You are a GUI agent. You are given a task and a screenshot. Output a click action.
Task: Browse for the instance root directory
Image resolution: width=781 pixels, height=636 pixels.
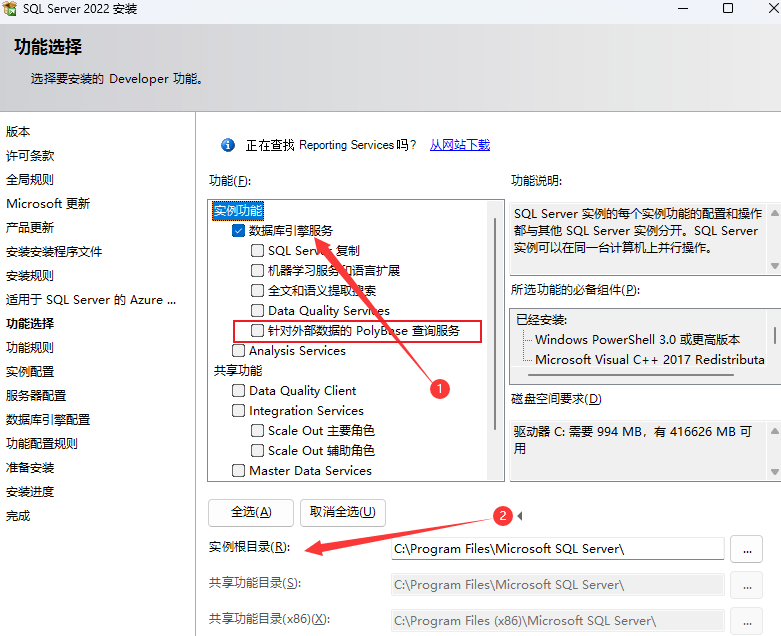point(746,548)
